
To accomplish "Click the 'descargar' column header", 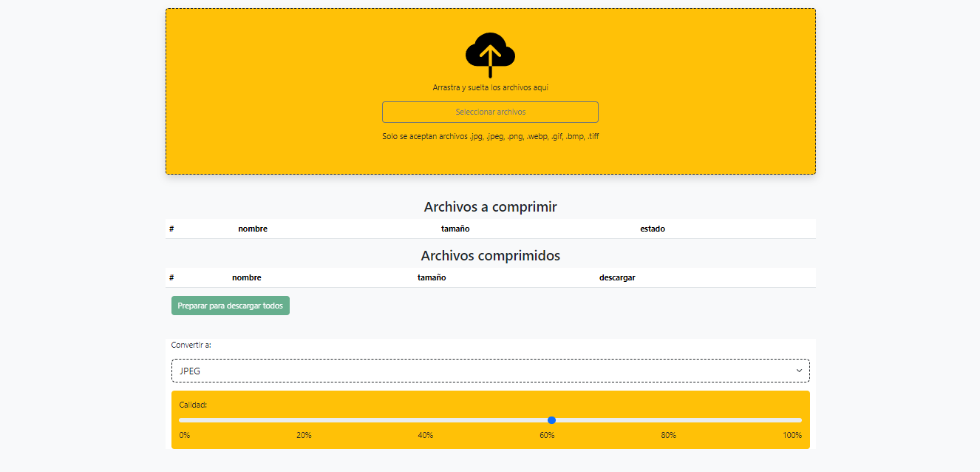I will (x=617, y=278).
